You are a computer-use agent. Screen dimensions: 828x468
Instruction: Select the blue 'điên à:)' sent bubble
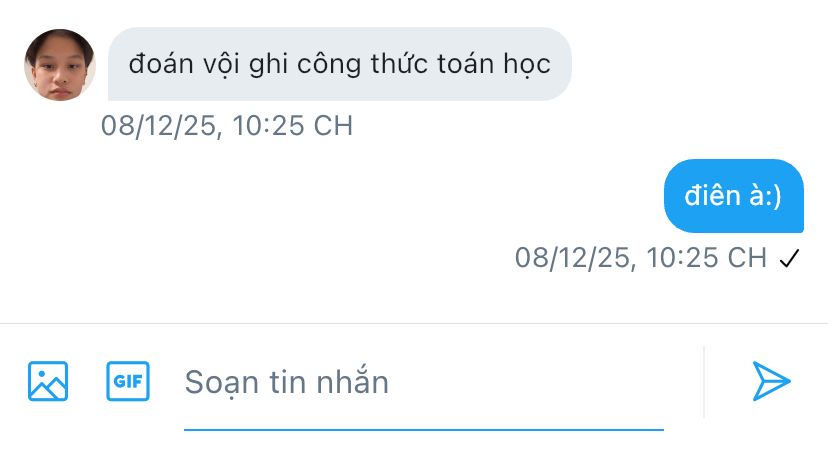coord(733,195)
